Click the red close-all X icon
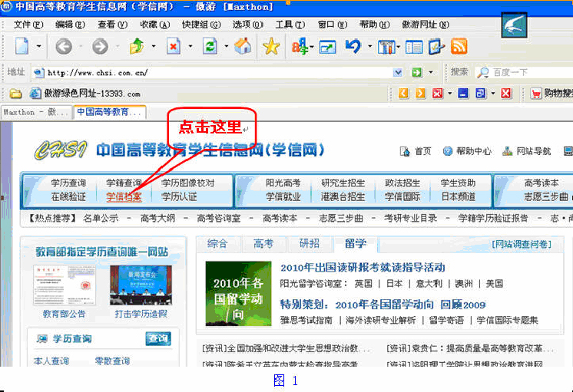The height and width of the screenshot is (392, 573). [x=505, y=94]
